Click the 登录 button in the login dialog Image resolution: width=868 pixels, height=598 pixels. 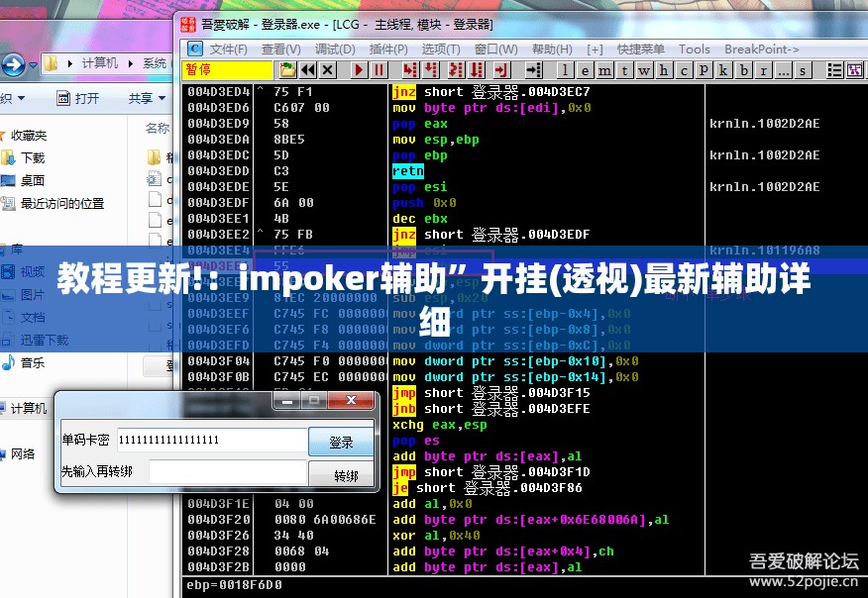click(341, 442)
